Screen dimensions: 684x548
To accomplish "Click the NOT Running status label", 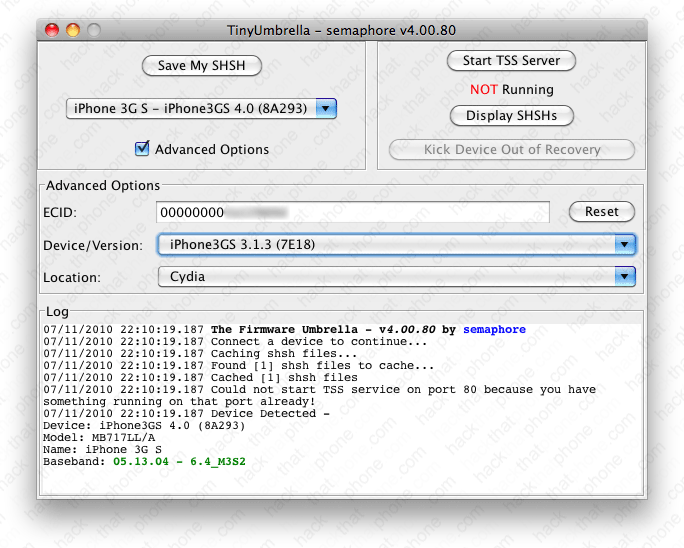I will point(511,89).
